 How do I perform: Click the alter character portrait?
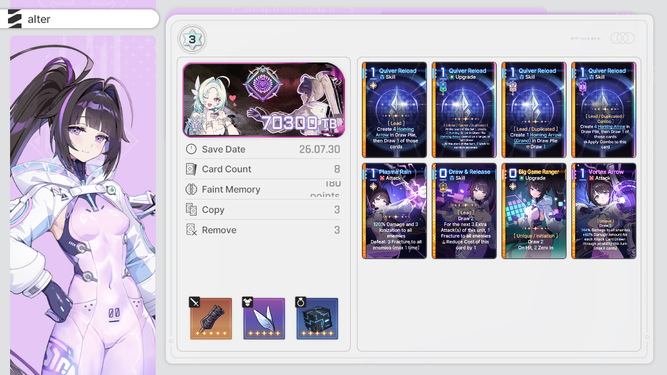[83, 205]
